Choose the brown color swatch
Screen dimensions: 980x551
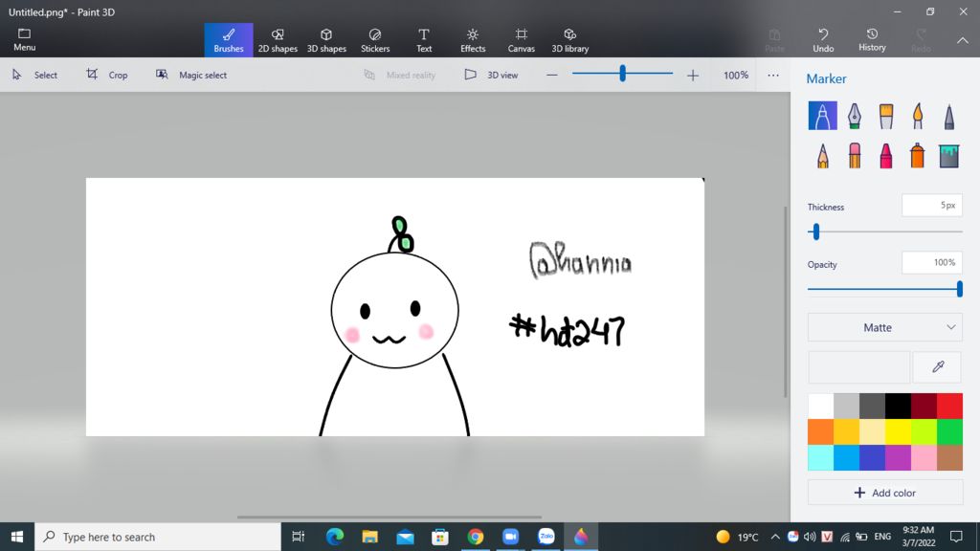coord(949,457)
